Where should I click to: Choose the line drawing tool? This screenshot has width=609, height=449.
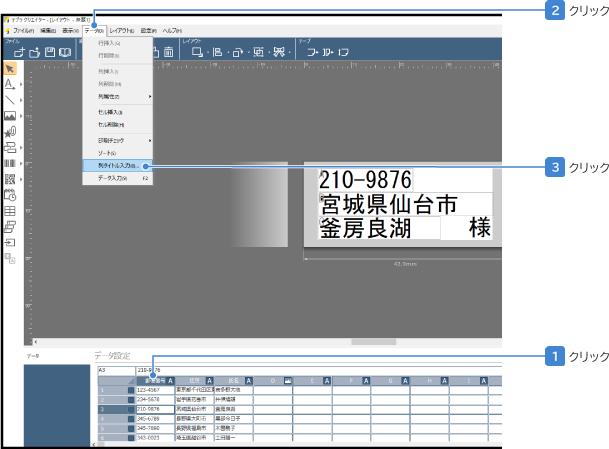(9, 100)
